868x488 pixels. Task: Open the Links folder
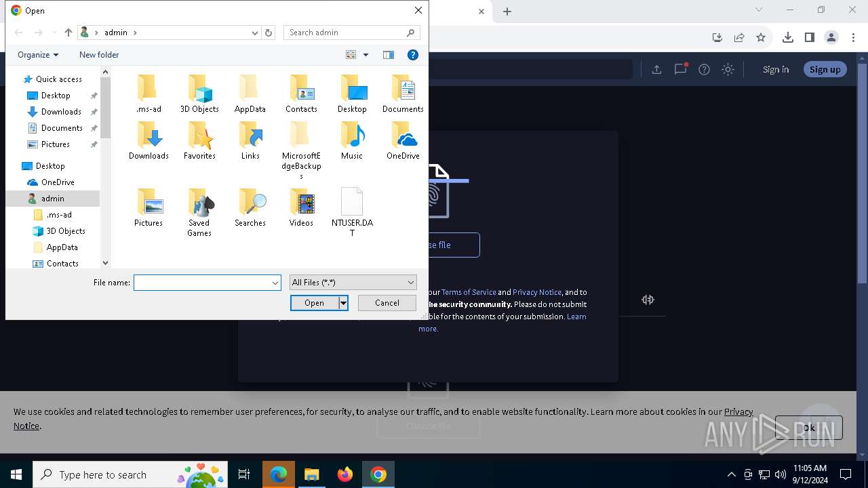(250, 141)
